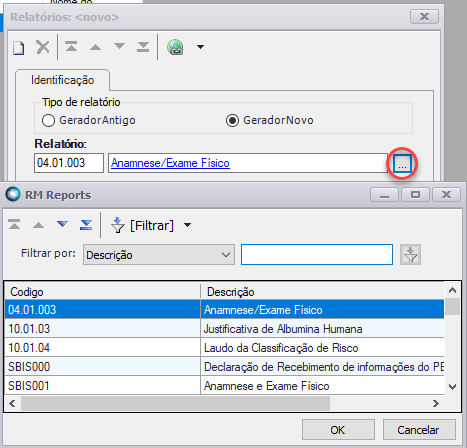
Task: Select row with code 04.01.003
Action: point(102,310)
